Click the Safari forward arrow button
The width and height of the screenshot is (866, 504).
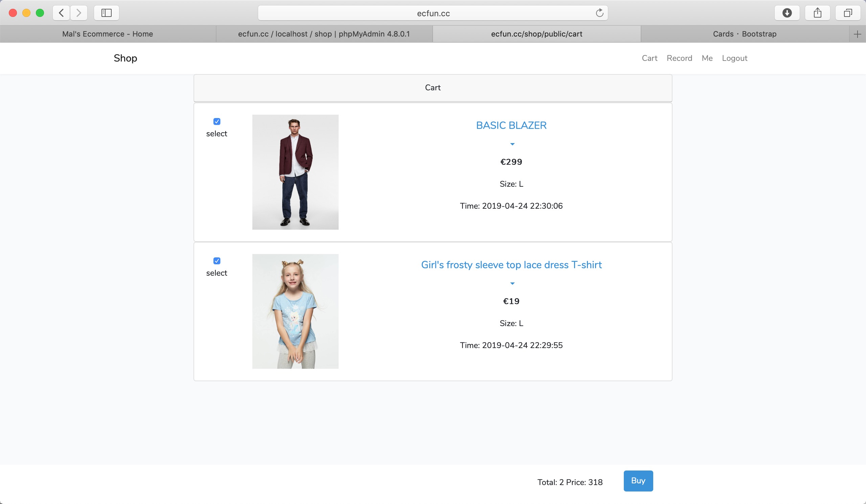point(79,13)
